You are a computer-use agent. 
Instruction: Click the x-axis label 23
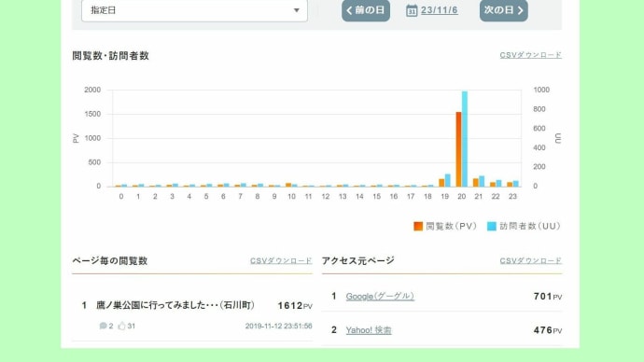point(512,197)
